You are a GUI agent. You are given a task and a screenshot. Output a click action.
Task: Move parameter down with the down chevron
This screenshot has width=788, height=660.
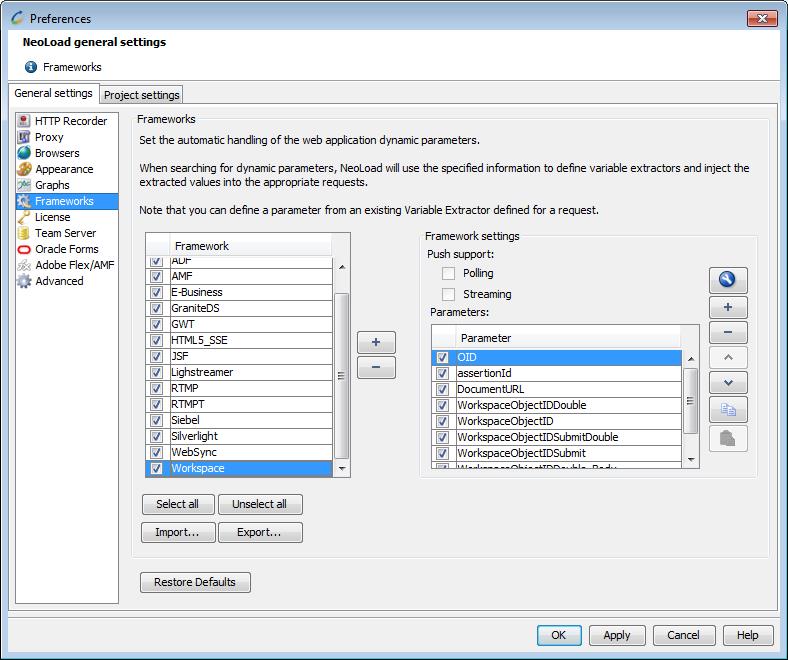[x=728, y=383]
